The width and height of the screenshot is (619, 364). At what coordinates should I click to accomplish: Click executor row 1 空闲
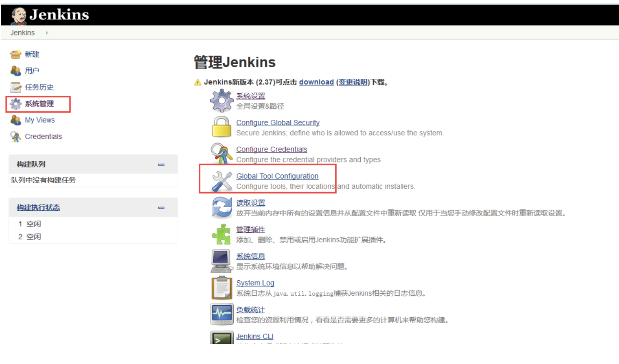click(x=30, y=224)
